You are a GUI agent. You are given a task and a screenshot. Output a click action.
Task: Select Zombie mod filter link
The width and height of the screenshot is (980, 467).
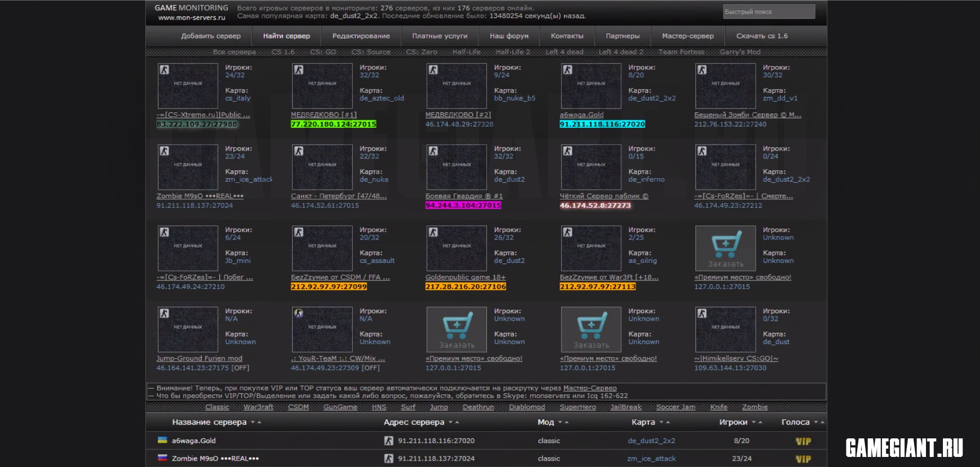click(x=755, y=407)
